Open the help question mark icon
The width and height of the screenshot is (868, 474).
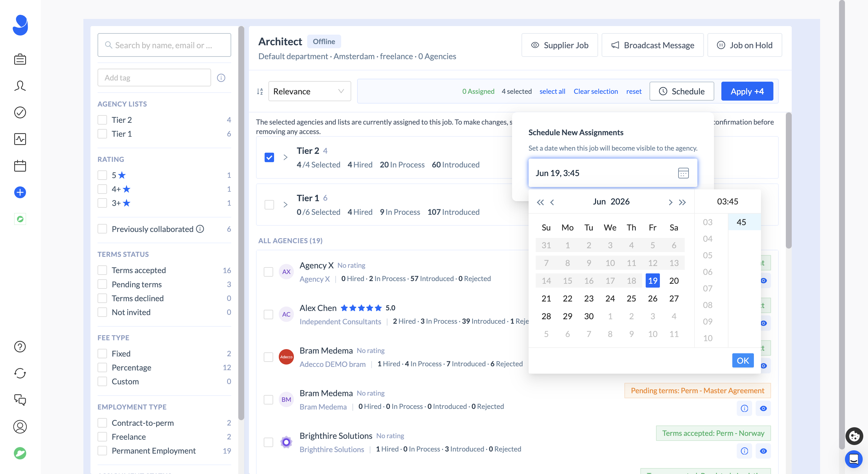pyautogui.click(x=20, y=346)
